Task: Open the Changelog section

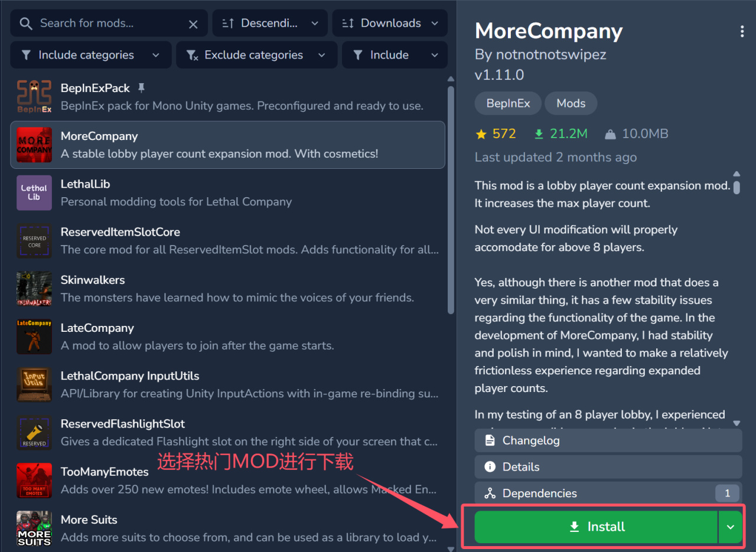Action: pyautogui.click(x=608, y=440)
